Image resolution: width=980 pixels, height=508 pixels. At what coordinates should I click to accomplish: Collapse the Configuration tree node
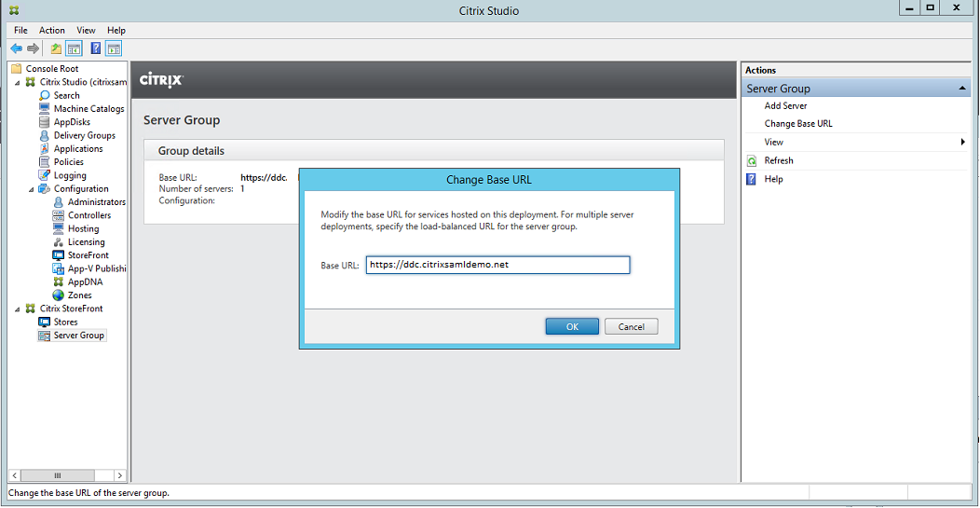tap(32, 189)
